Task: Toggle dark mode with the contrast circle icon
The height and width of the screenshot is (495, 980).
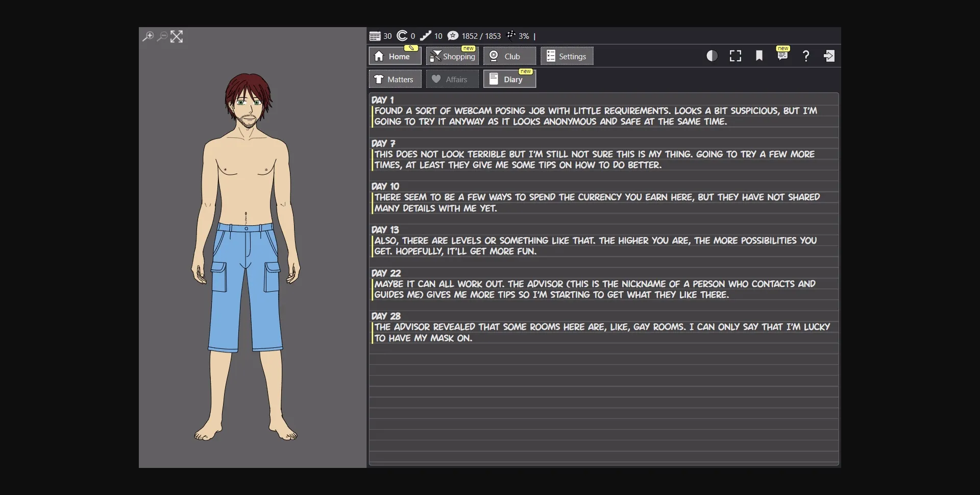Action: [x=712, y=56]
